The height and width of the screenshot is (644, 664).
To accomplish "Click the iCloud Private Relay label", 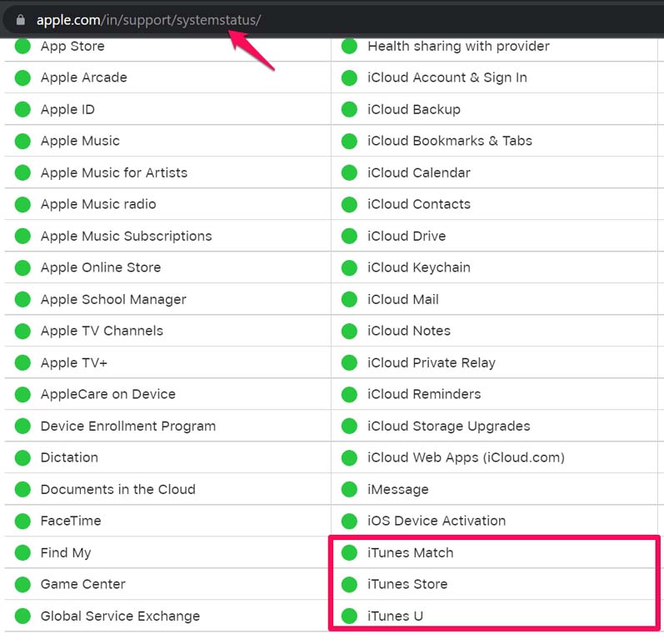I will (432, 363).
